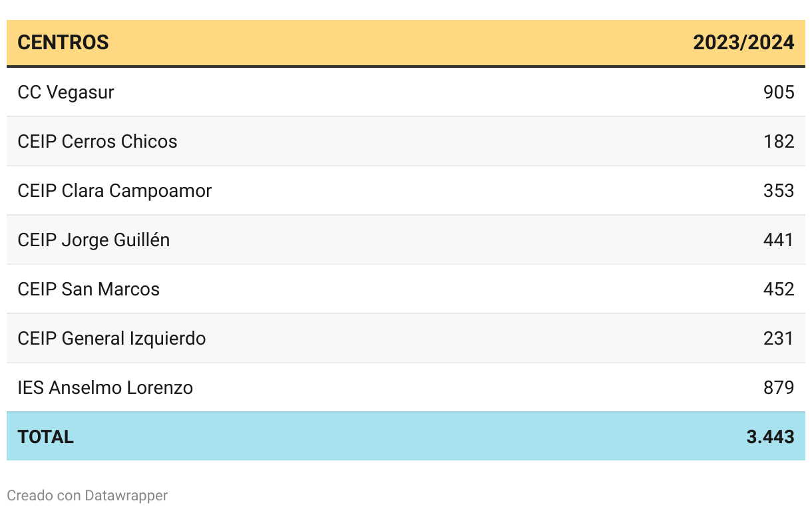
Task: Click the value 905 for CC Vegasur
Action: point(779,92)
